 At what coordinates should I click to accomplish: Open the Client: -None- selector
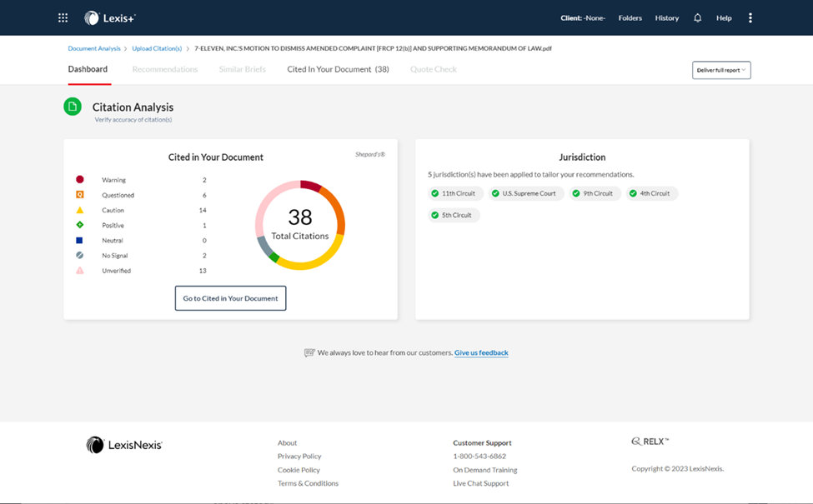(x=583, y=18)
